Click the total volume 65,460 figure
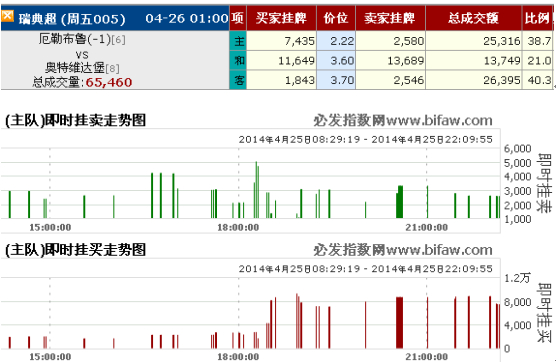 (109, 83)
